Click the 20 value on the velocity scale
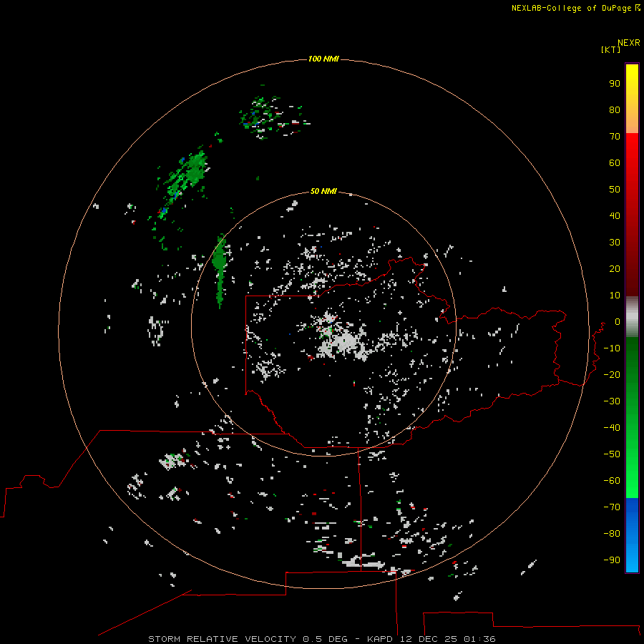This screenshot has width=644, height=644. (615, 268)
